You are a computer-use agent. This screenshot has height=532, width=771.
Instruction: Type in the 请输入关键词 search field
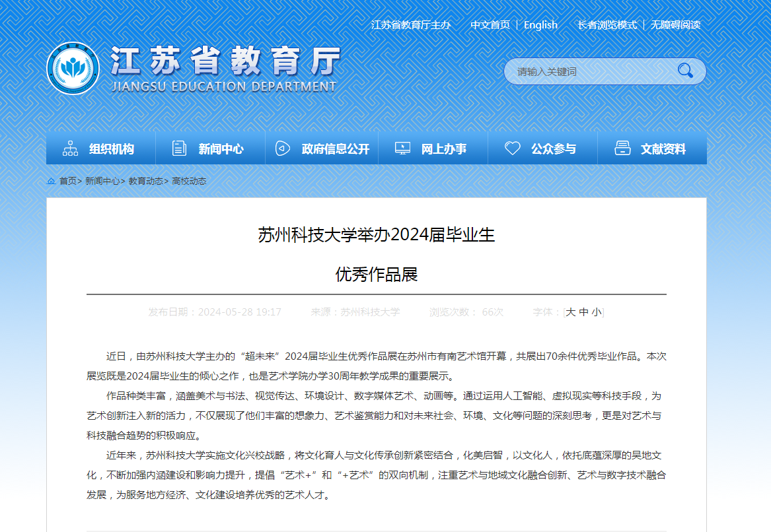[588, 71]
